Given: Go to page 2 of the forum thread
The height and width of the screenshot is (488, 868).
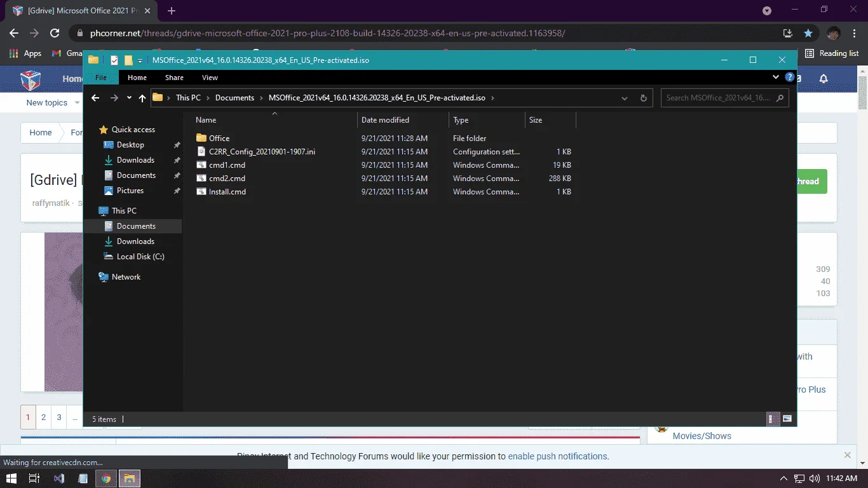Looking at the screenshot, I should pyautogui.click(x=43, y=417).
